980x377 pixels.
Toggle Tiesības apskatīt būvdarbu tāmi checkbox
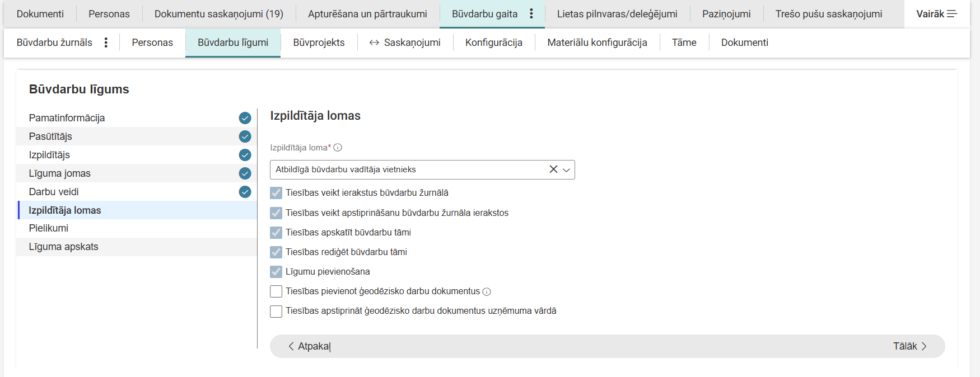coord(276,233)
